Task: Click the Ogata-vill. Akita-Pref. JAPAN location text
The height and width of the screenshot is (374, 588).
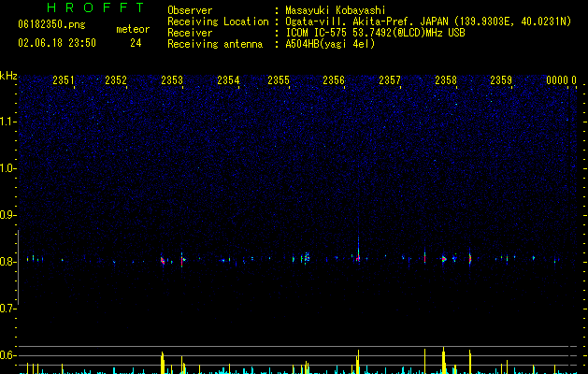Action: (x=428, y=22)
